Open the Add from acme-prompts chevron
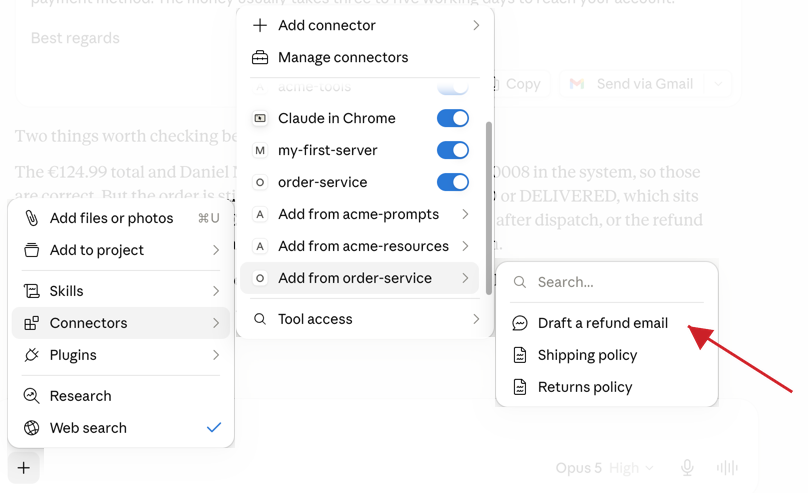The width and height of the screenshot is (808, 493). point(465,214)
